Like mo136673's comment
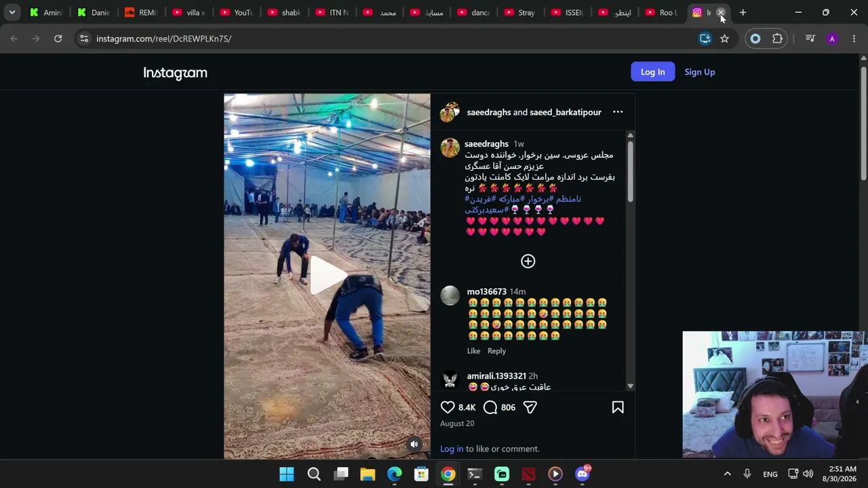Image resolution: width=868 pixels, height=488 pixels. [473, 351]
